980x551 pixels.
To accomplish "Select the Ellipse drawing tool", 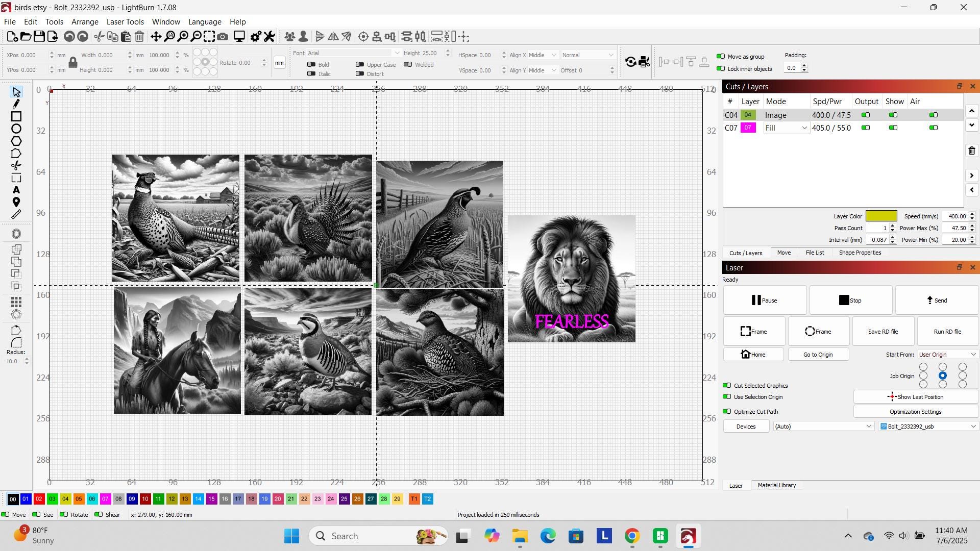I will [x=16, y=129].
